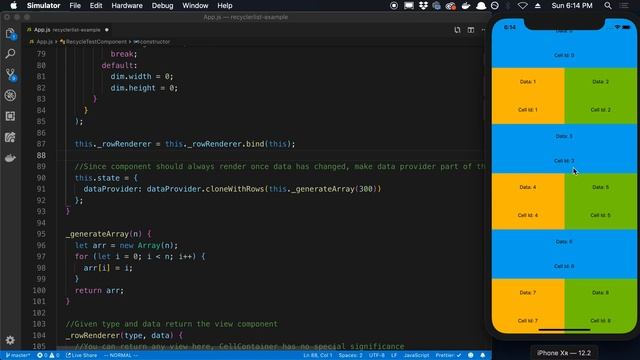Screen dimensions: 640x360
Task: Click the Open Changes icon in editor toolbar
Action: (x=457, y=30)
